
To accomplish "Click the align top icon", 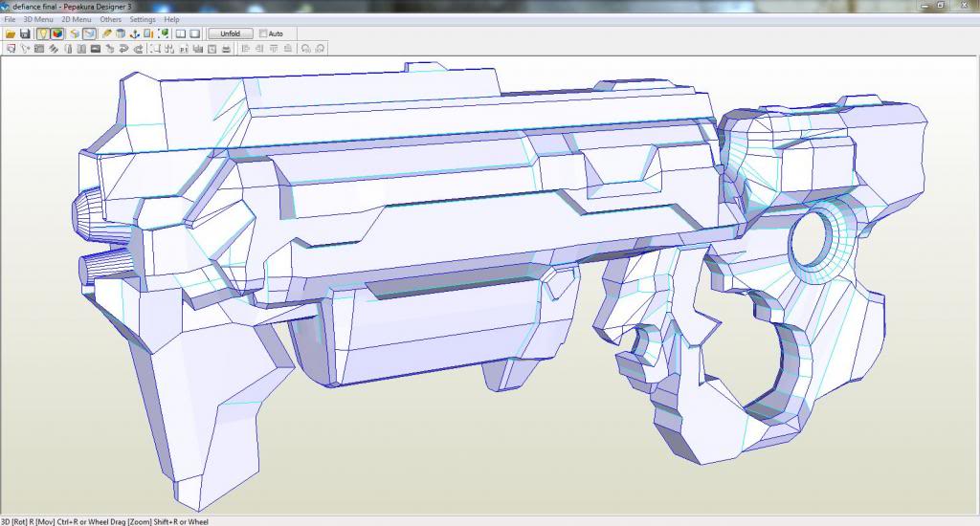I will (274, 49).
